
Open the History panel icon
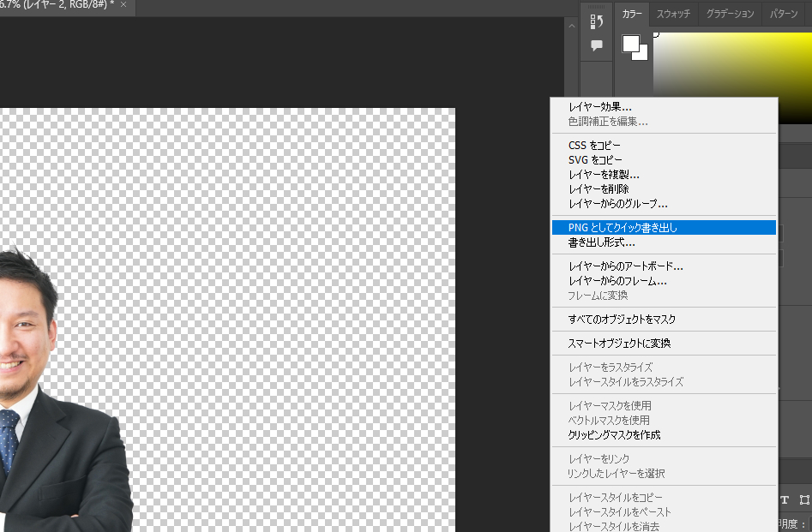coord(597,21)
